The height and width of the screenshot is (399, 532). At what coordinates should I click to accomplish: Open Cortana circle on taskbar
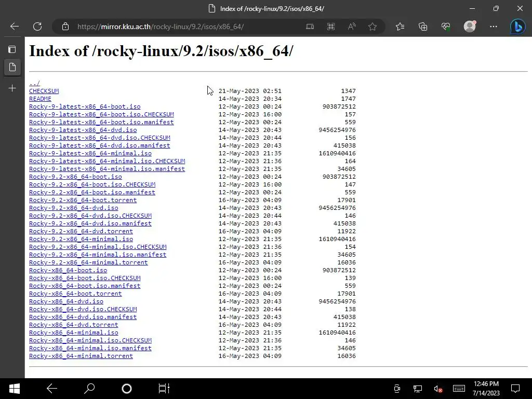pos(127,389)
